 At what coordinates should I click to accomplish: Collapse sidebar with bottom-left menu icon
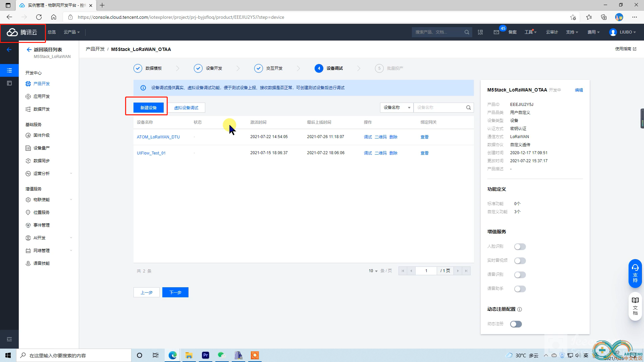(9, 339)
